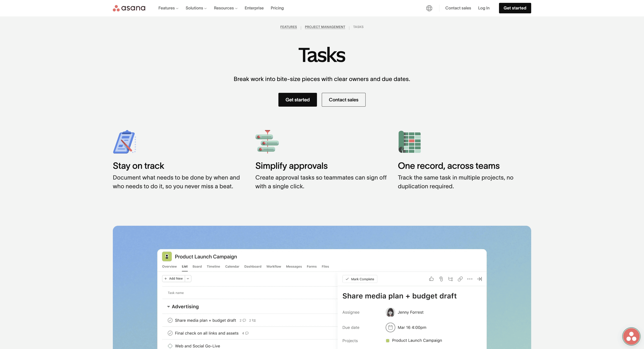644x349 pixels.
Task: Click the hero Get started button
Action: coord(297,100)
